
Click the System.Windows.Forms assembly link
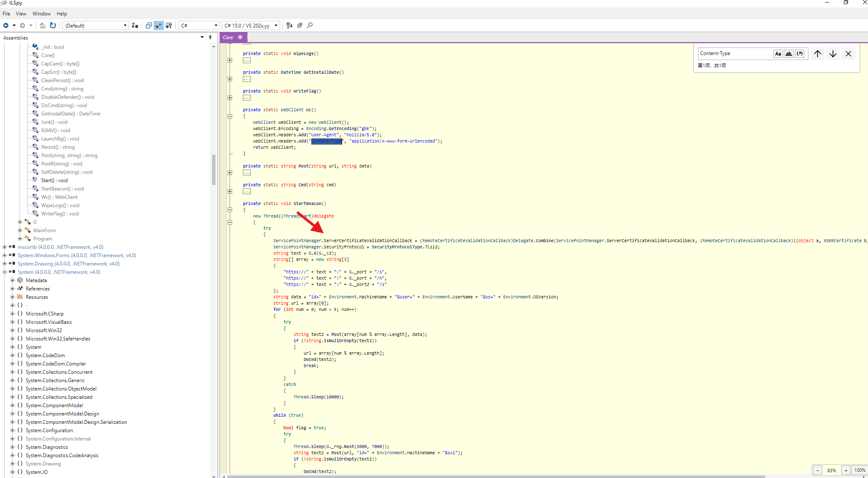77,255
